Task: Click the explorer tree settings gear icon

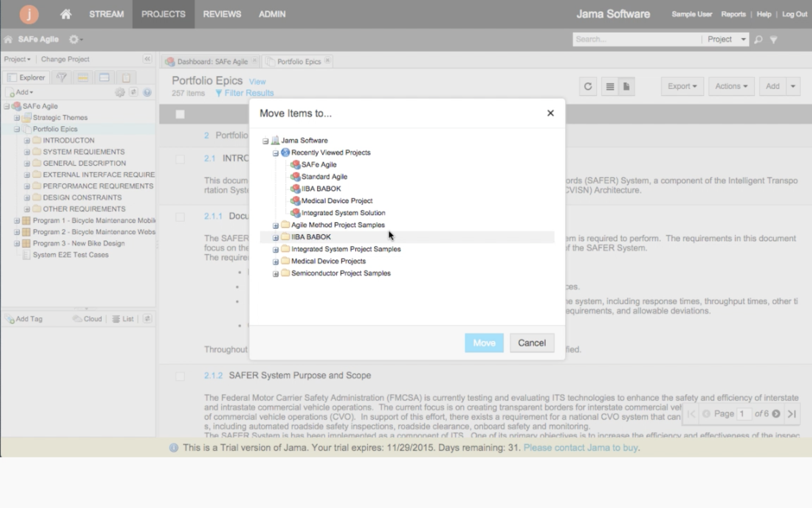Action: pyautogui.click(x=120, y=92)
